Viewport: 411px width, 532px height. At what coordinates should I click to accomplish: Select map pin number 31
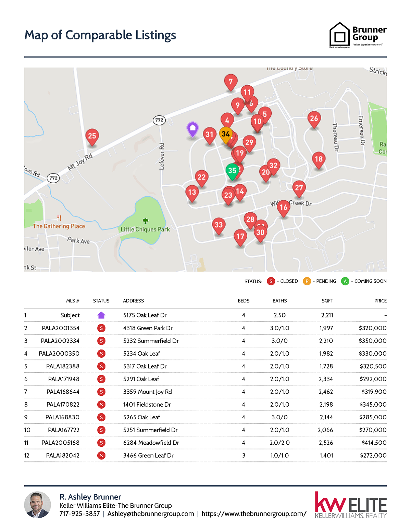(x=210, y=136)
